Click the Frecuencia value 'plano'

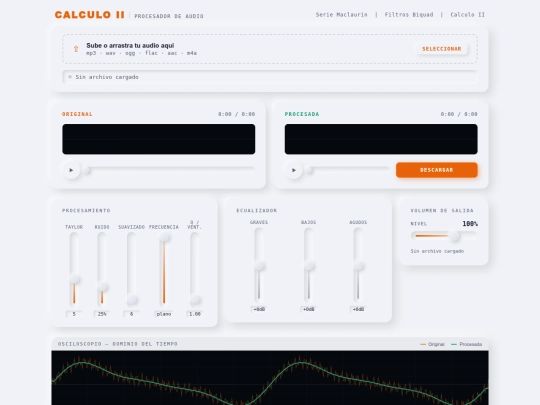click(164, 314)
